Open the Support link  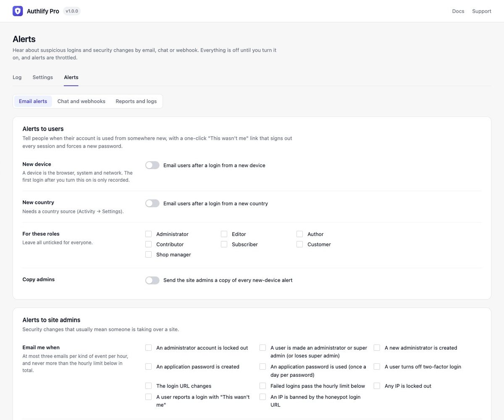point(482,11)
